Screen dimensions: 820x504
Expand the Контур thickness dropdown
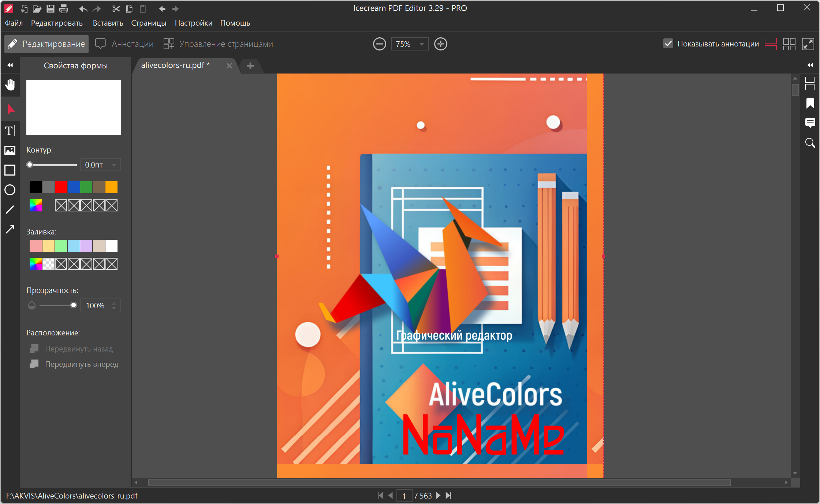(x=114, y=165)
